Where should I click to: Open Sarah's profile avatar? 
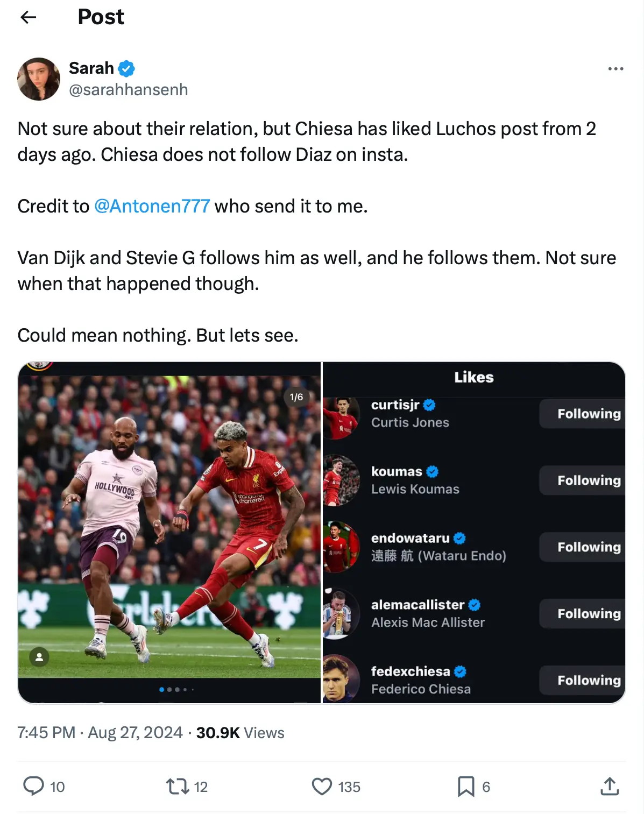click(39, 79)
